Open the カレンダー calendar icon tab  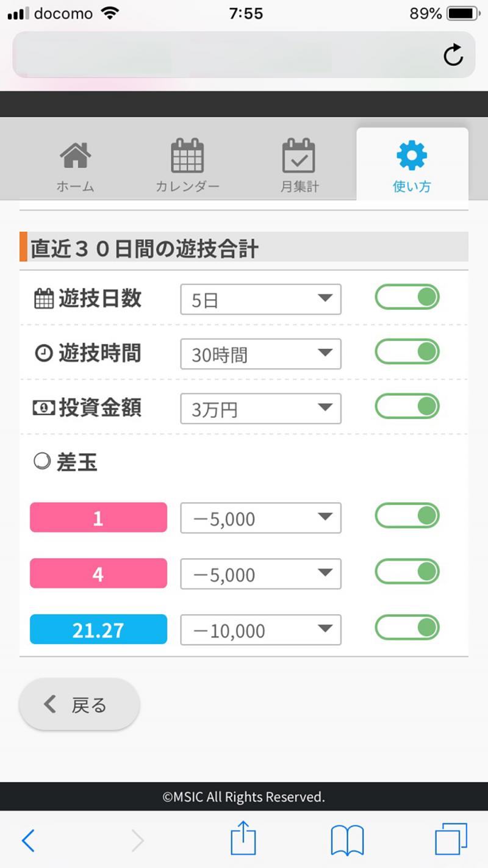[187, 156]
